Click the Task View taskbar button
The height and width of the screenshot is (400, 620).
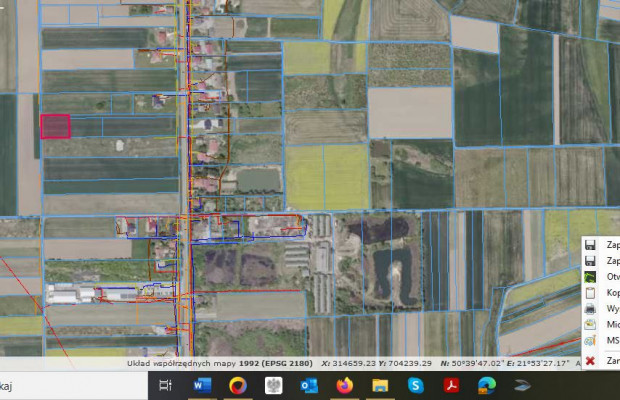point(164,385)
